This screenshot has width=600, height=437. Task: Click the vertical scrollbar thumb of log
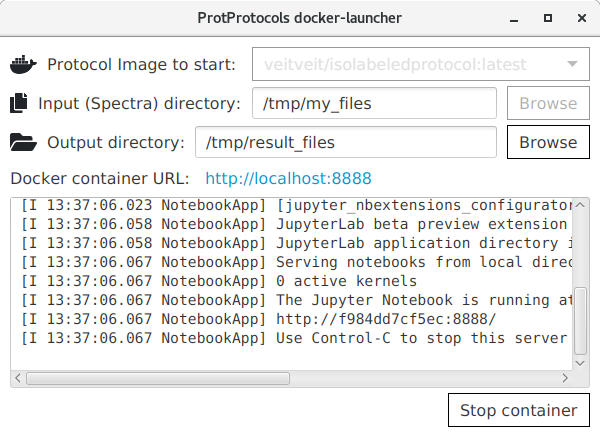580,321
